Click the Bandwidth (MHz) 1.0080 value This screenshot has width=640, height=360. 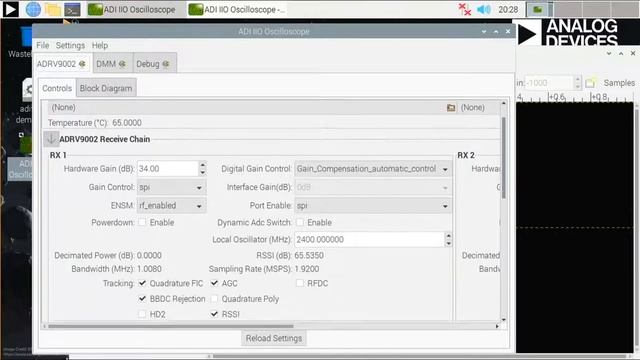click(149, 269)
